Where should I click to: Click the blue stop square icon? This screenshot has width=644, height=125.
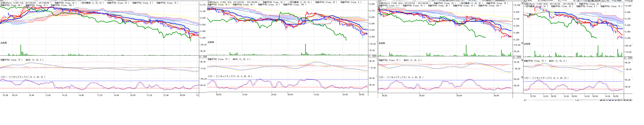tap(613, 100)
